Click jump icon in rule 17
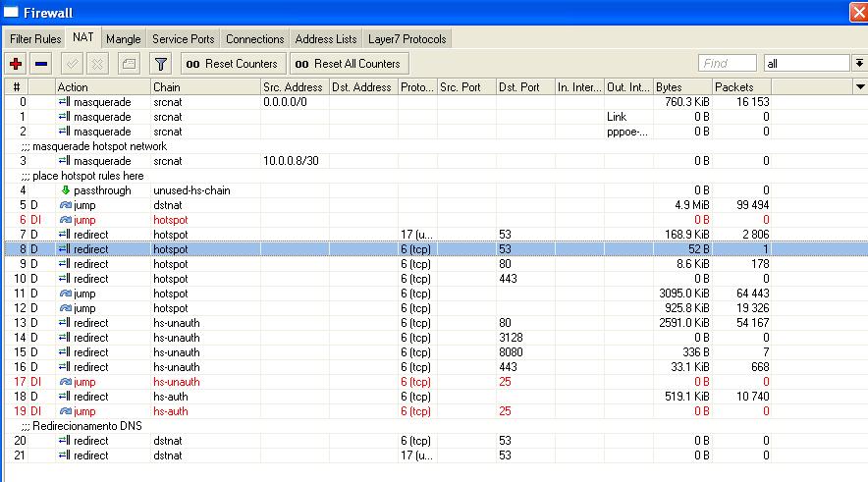The image size is (868, 482). pos(66,382)
